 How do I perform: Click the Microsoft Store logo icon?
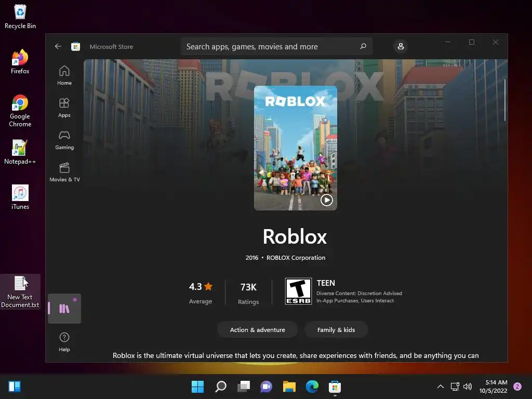[x=76, y=46]
